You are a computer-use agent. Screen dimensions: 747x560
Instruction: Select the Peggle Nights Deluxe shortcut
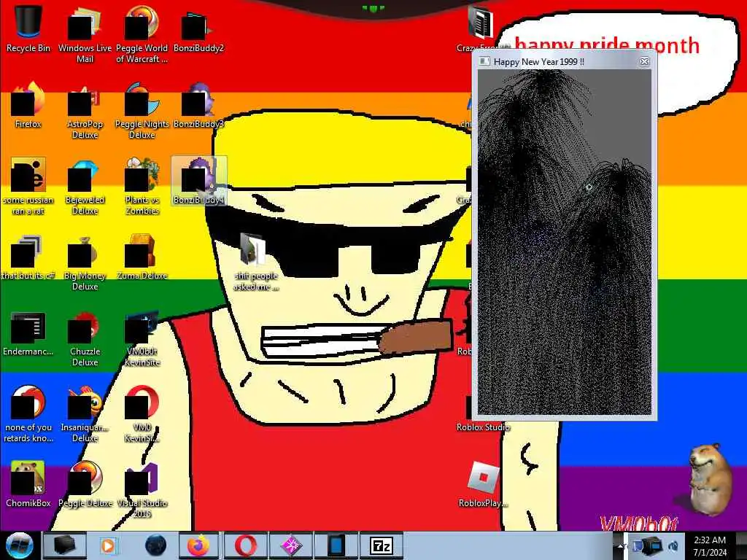point(142,111)
